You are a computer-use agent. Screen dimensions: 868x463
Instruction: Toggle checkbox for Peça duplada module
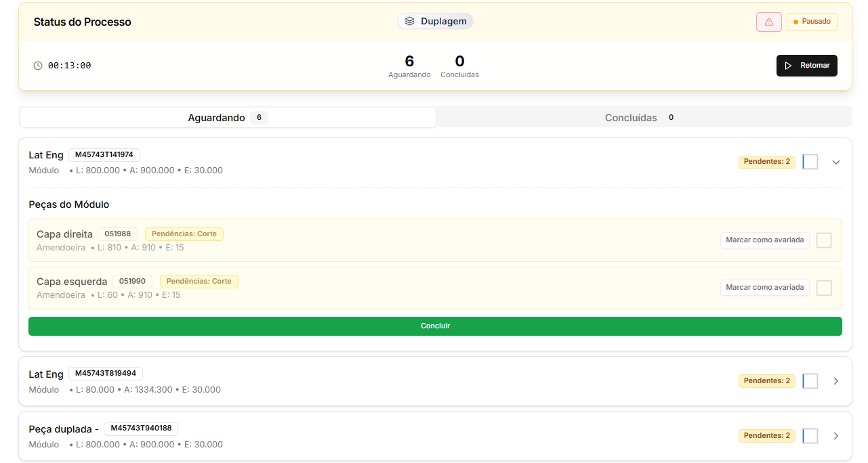click(x=810, y=436)
